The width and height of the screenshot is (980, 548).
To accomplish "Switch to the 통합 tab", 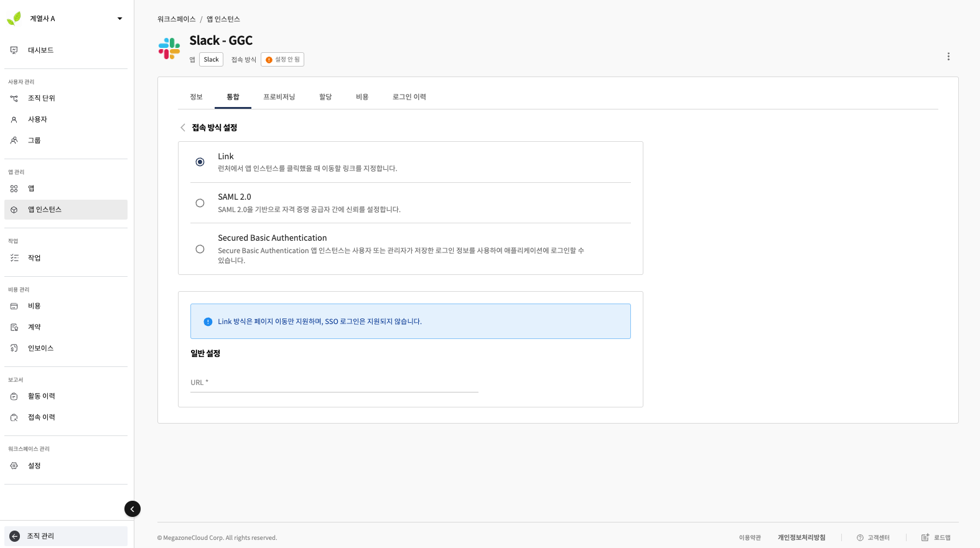I will tap(233, 97).
